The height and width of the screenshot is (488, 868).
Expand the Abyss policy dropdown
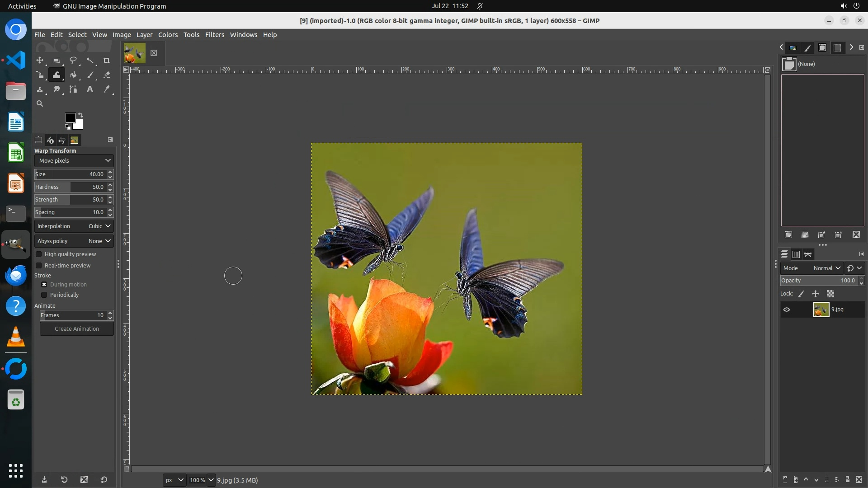point(74,241)
